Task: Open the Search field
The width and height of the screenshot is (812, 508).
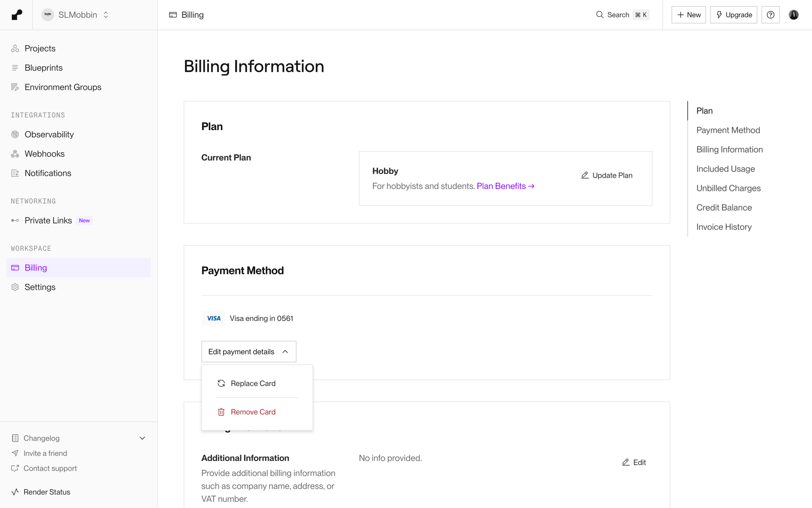Action: pos(623,15)
